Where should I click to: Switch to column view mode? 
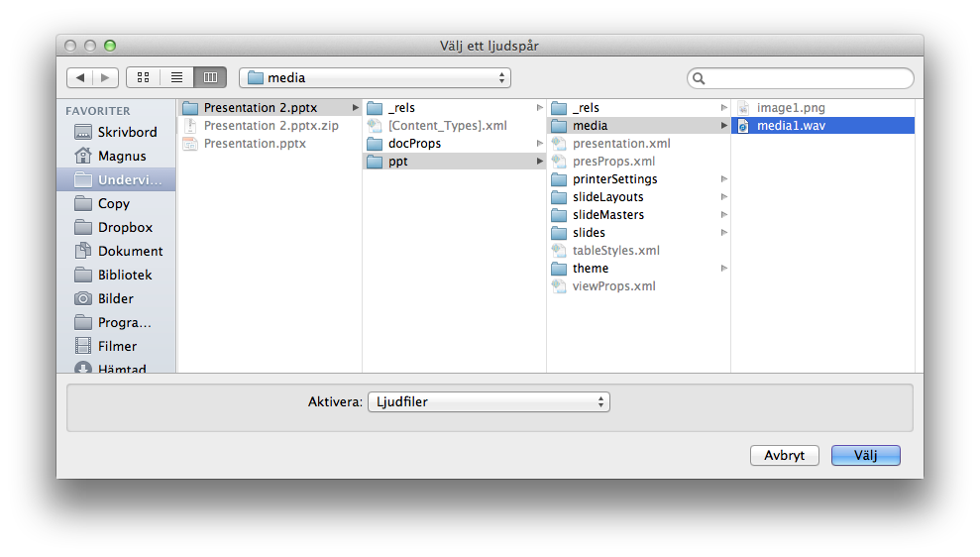(210, 77)
